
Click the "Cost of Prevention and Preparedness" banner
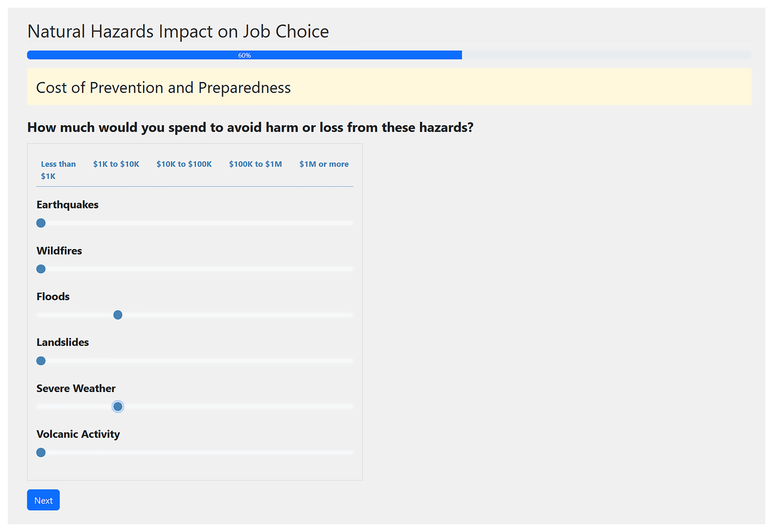point(163,87)
